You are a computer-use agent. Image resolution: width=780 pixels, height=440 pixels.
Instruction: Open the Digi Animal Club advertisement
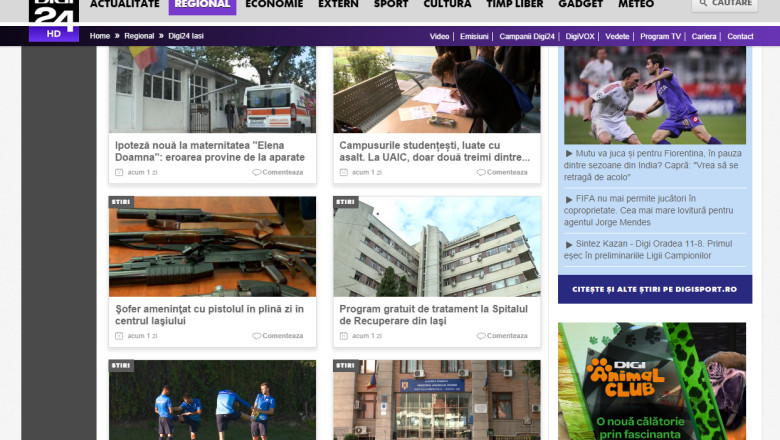[x=652, y=381]
